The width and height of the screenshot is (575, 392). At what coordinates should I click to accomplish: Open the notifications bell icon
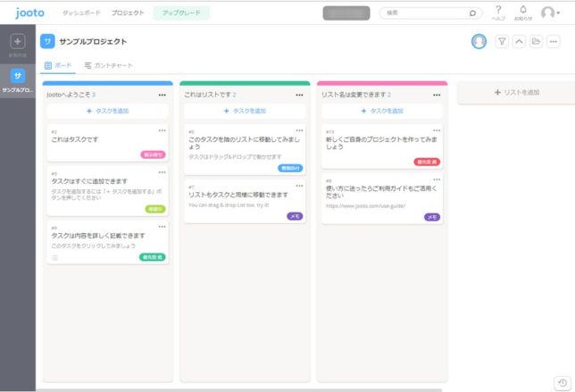(523, 10)
